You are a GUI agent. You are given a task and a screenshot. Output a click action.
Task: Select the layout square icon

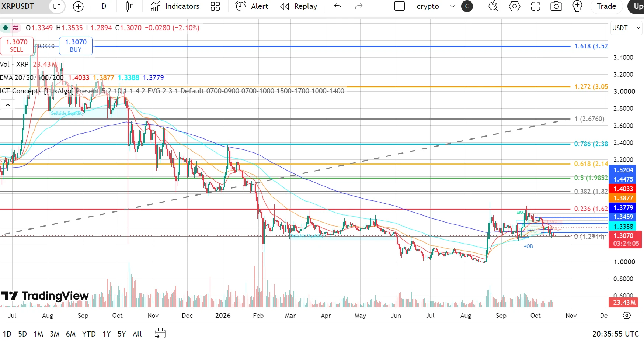(400, 6)
